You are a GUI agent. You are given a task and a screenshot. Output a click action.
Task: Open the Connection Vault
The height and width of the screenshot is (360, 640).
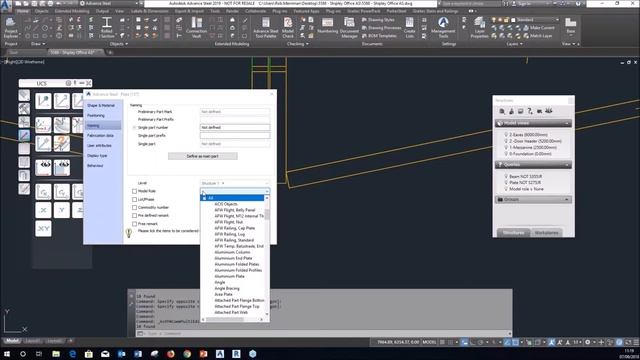point(196,28)
